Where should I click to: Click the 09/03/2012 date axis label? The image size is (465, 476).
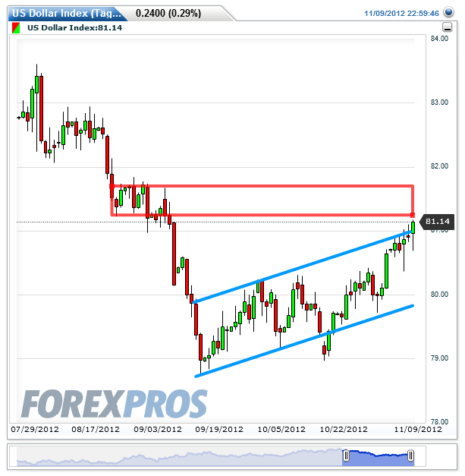pos(158,429)
